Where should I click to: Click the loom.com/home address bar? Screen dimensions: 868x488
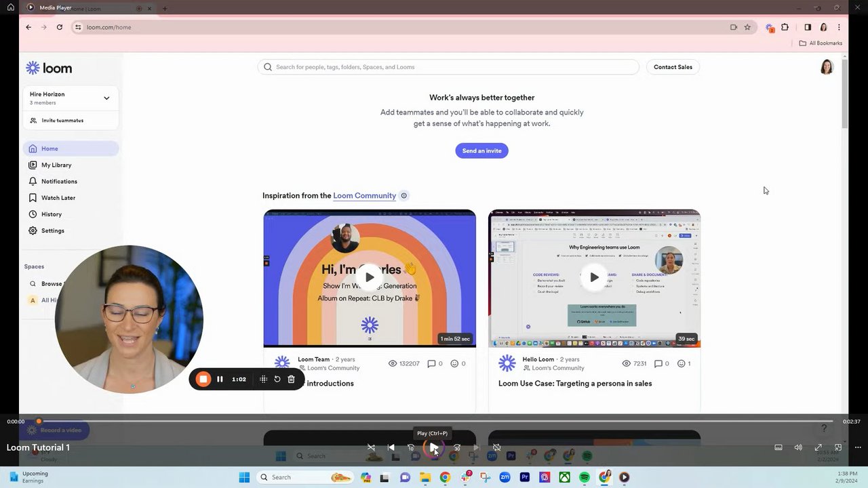coord(400,27)
